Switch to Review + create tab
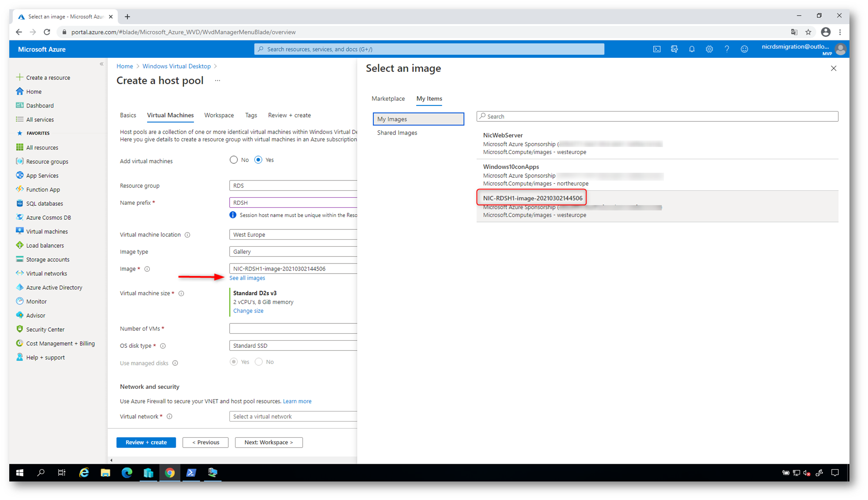Screen dimensions: 868x500 pyautogui.click(x=289, y=115)
